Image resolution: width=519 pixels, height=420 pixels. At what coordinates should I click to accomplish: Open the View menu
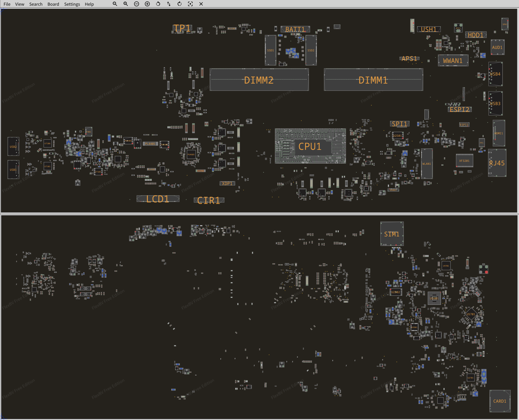pos(20,4)
